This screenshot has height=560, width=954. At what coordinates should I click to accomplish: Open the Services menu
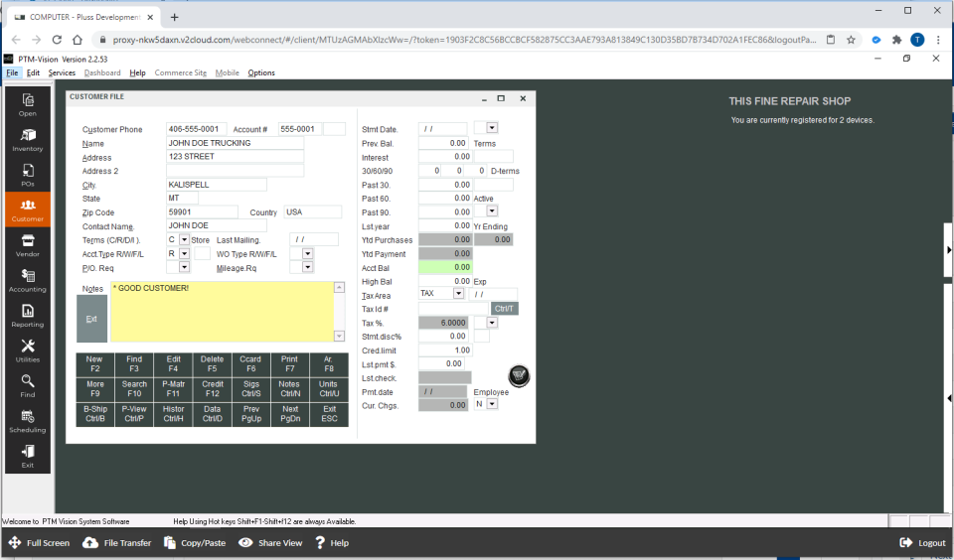[62, 72]
